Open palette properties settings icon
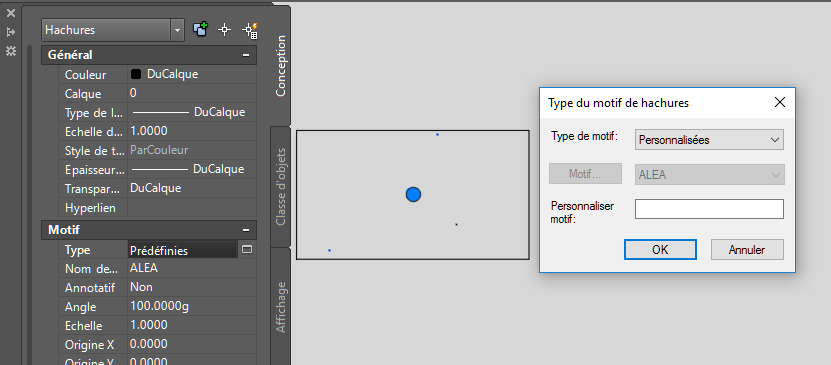The width and height of the screenshot is (831, 365). (11, 51)
